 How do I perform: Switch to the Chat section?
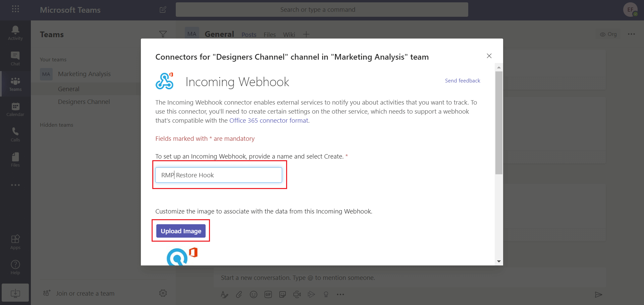(15, 58)
